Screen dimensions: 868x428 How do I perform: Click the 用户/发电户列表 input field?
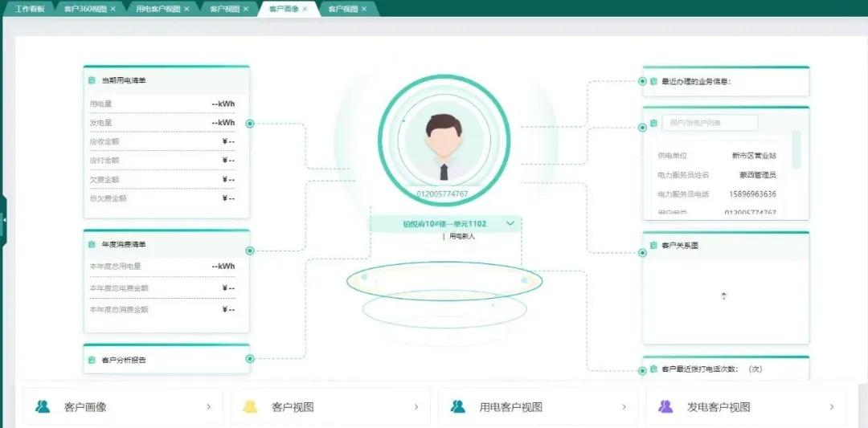click(x=710, y=123)
